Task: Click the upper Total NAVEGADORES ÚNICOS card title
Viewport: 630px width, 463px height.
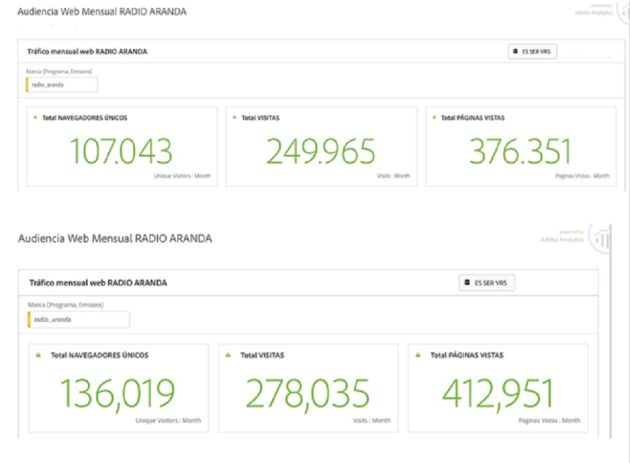Action: (85, 118)
